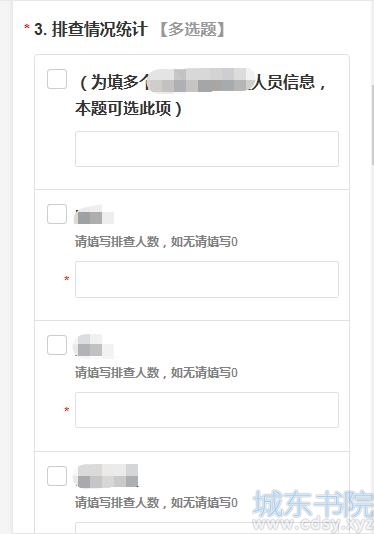Image resolution: width=374 pixels, height=534 pixels.
Task: Click the '【多选题】' tag beside the title
Action: coord(192,29)
